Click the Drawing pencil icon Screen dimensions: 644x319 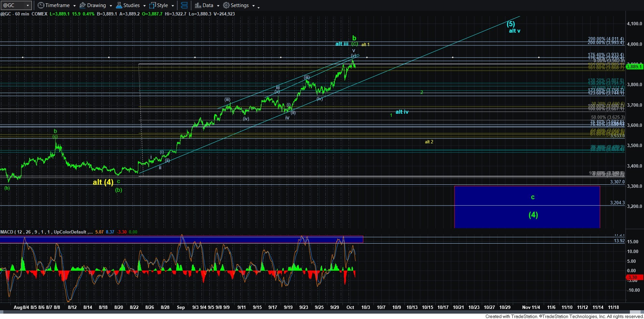point(82,5)
